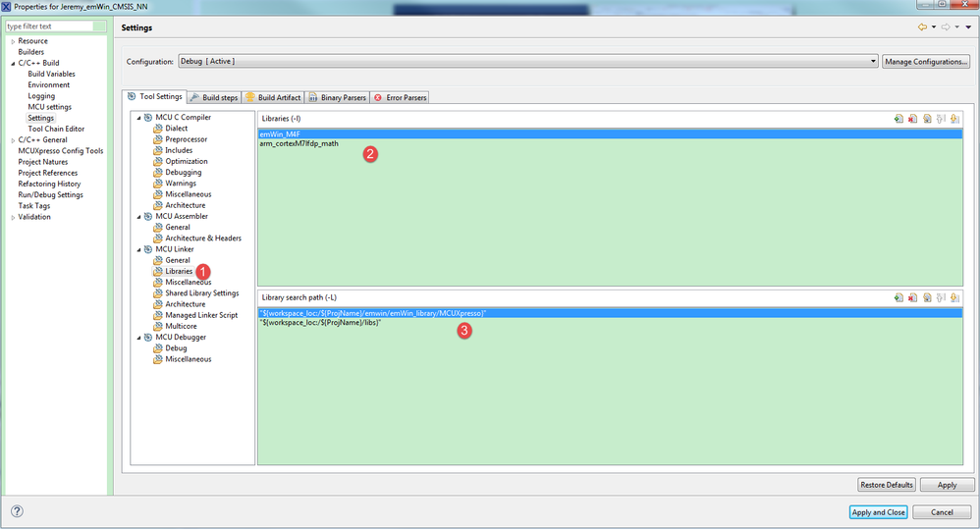Image resolution: width=980 pixels, height=529 pixels.
Task: Collapse the MCU Assembler node
Action: [x=138, y=217]
